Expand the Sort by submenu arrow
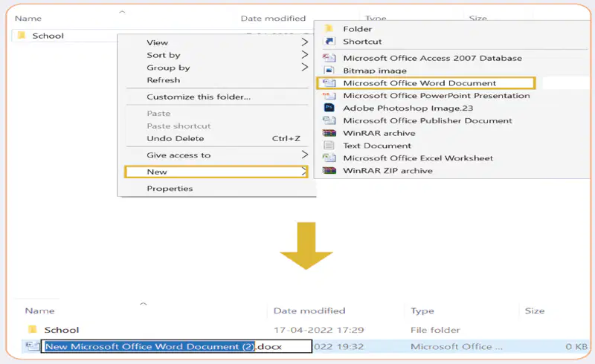The image size is (595, 364). [x=304, y=55]
